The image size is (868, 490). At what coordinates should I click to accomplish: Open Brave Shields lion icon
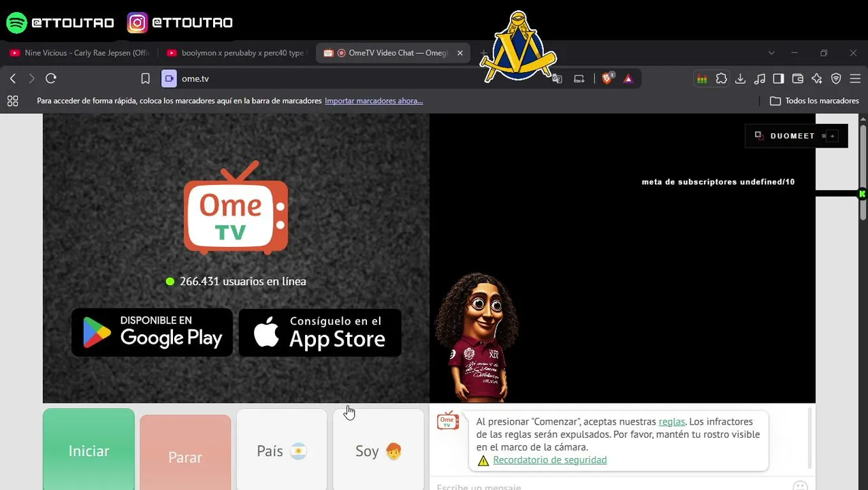607,78
